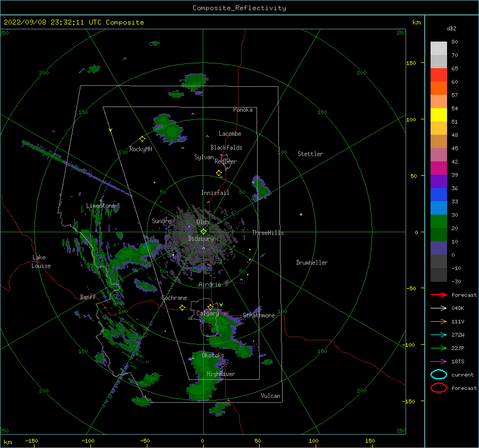Image resolution: width=479 pixels, height=448 pixels.
Task: Click the Vulcan label
Action: [x=271, y=396]
